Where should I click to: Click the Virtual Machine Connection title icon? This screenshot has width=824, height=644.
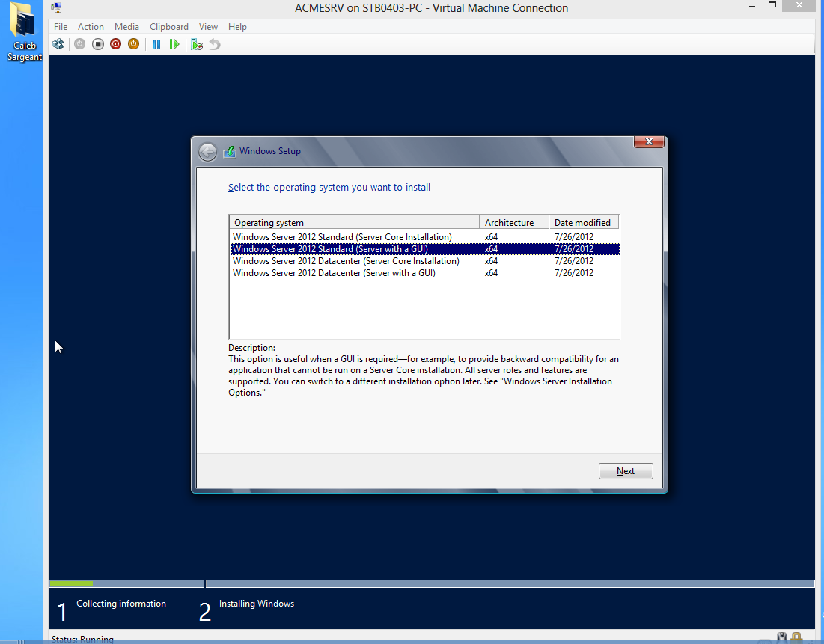coord(56,7)
